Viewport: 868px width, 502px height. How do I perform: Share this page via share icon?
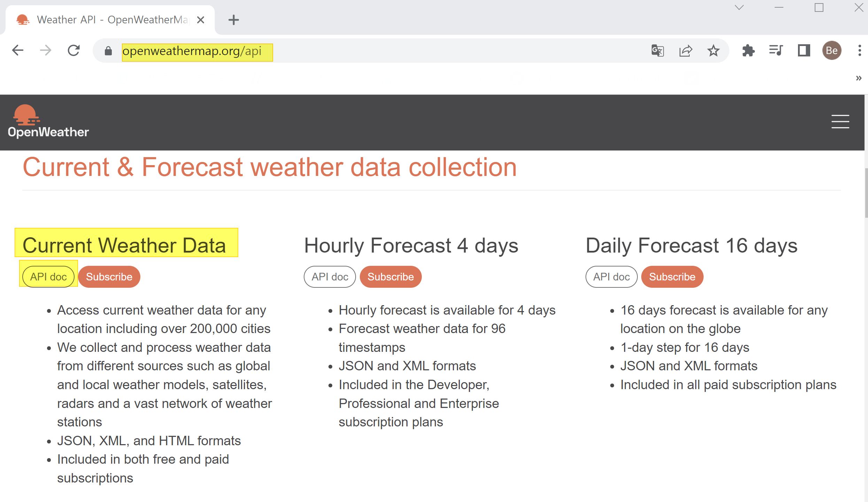pyautogui.click(x=685, y=51)
